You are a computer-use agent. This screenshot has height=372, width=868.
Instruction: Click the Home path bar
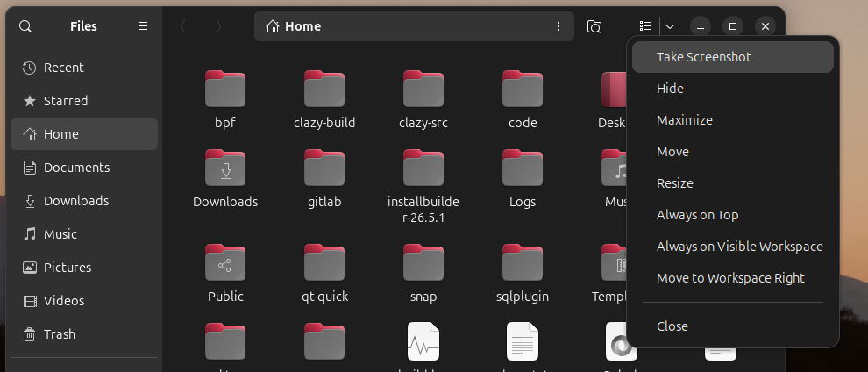414,26
